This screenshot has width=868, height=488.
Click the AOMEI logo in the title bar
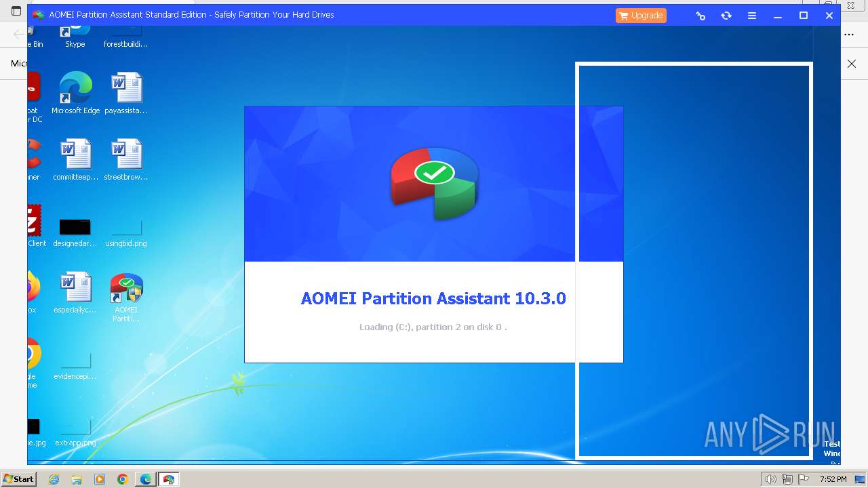(x=39, y=15)
